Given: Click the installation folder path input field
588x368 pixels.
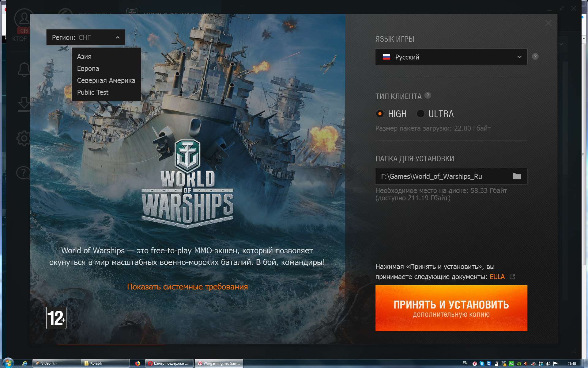Looking at the screenshot, I should (x=444, y=176).
